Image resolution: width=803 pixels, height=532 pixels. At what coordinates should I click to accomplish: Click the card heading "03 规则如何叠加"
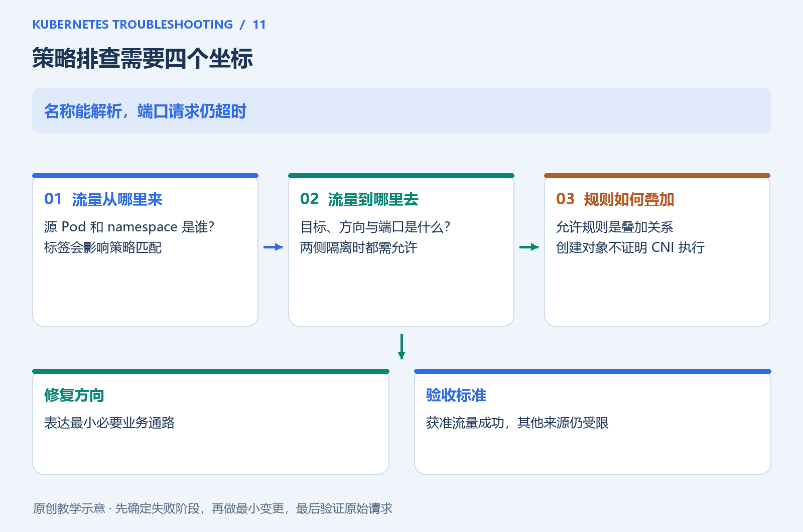pos(615,199)
